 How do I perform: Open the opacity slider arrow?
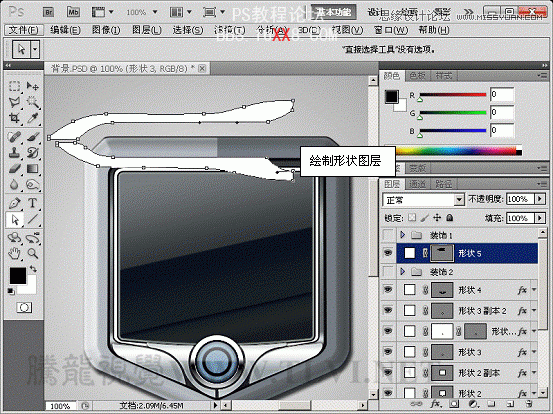(540, 199)
